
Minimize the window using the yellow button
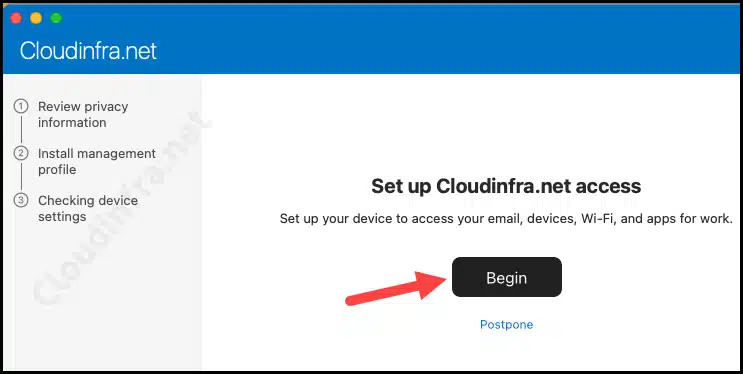click(x=36, y=18)
